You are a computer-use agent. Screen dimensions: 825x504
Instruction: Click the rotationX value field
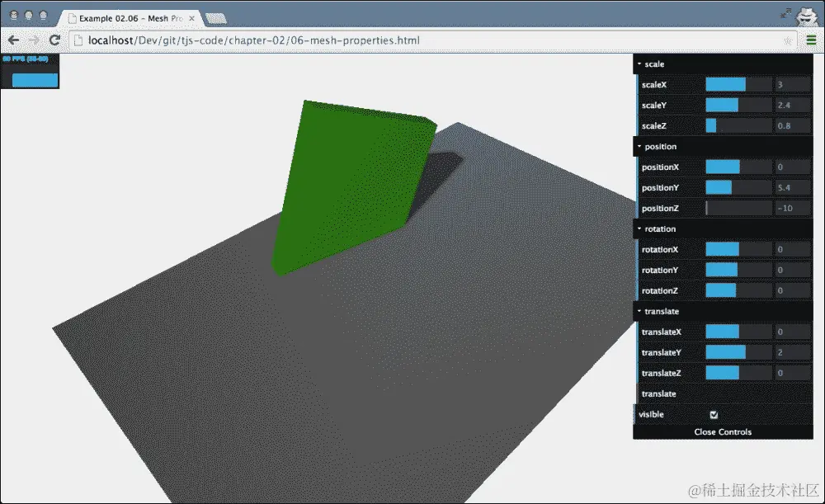(x=792, y=249)
